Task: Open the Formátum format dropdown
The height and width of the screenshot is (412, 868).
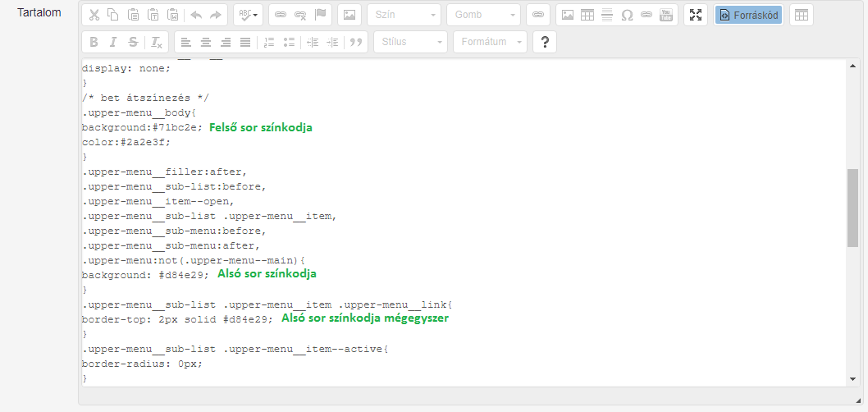Action: click(490, 42)
